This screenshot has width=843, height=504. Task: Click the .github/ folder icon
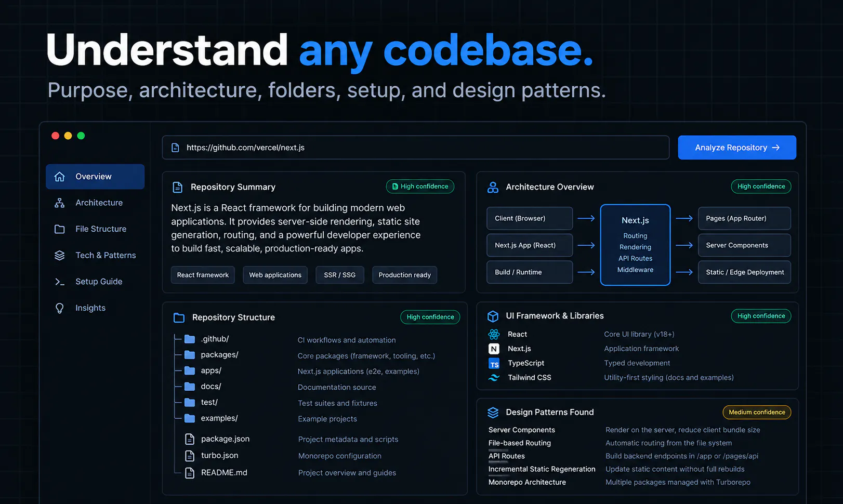click(x=190, y=339)
